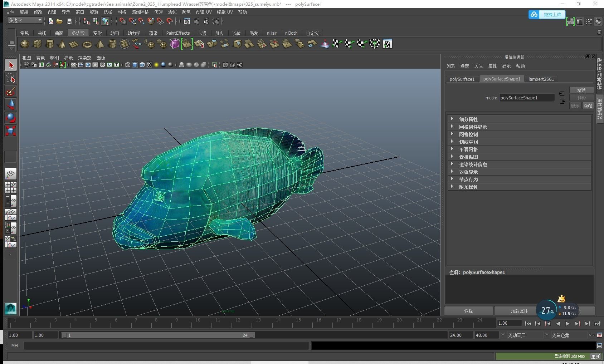Toggle use all lights yellow bulb icon
604x364 pixels.
coord(156,65)
